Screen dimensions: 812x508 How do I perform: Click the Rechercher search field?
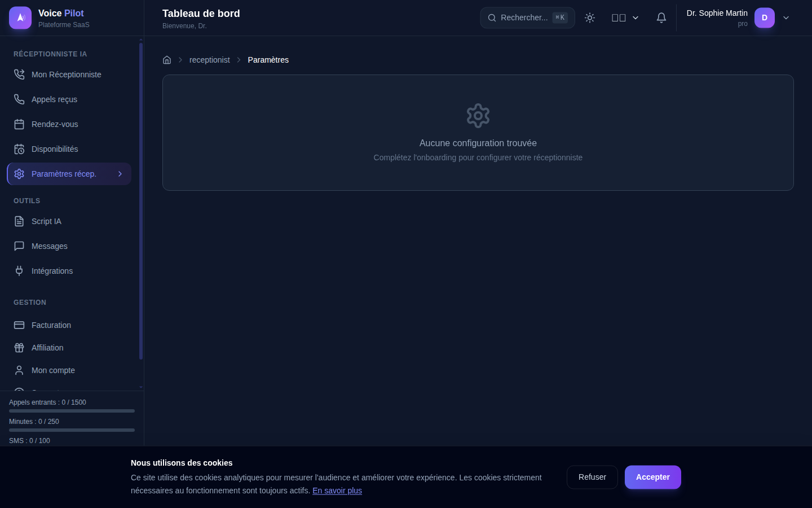pyautogui.click(x=527, y=17)
